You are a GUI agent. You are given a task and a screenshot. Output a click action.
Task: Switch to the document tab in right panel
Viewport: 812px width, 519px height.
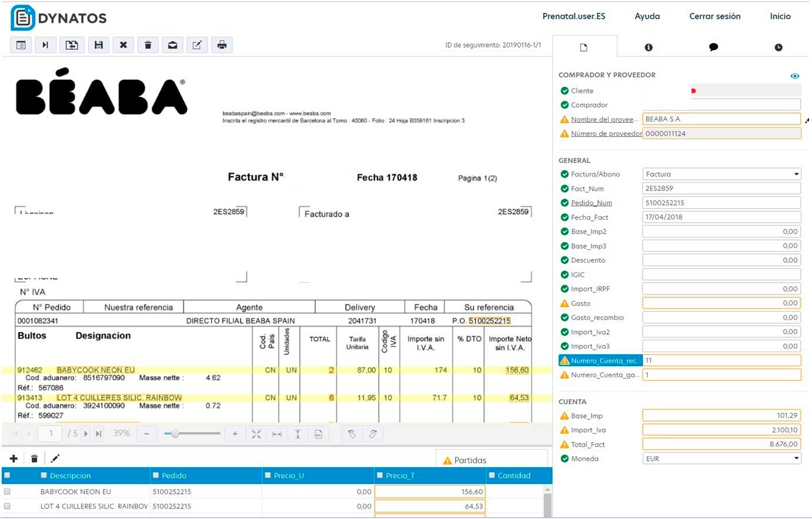(x=584, y=47)
